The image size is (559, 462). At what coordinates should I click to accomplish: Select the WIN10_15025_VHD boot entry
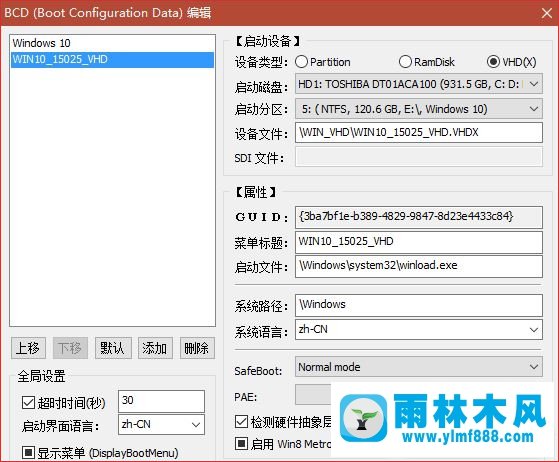[x=112, y=59]
